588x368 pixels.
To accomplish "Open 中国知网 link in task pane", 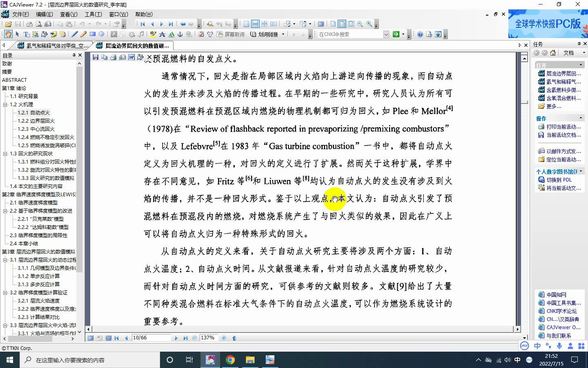I will 556,294.
